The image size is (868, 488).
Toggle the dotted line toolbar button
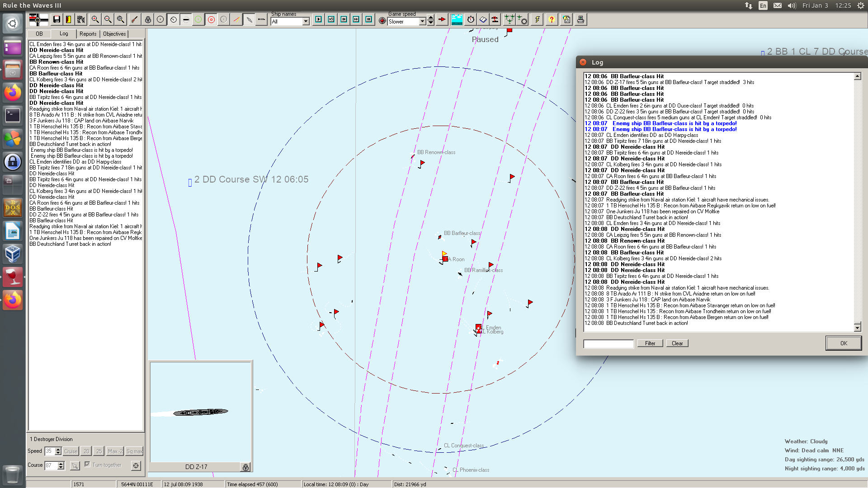(x=261, y=19)
